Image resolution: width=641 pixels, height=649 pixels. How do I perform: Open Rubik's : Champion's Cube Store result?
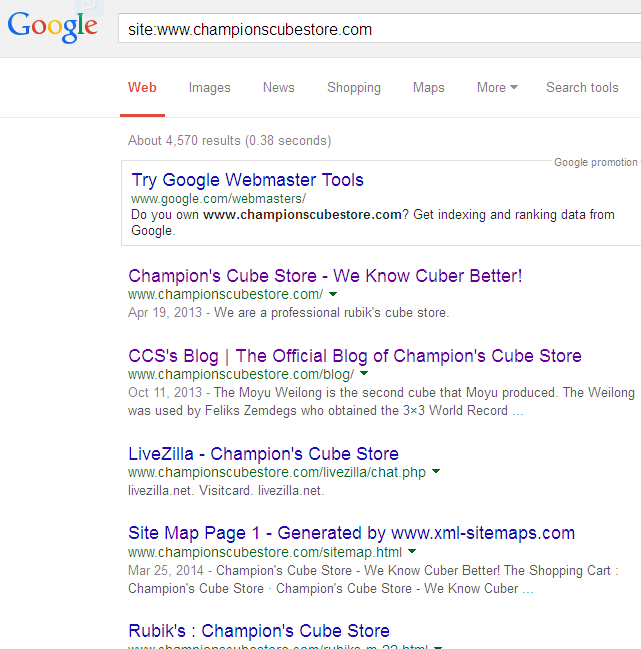259,631
